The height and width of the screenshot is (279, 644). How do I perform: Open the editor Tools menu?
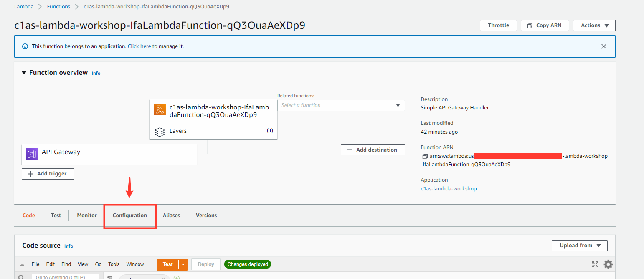pos(114,264)
